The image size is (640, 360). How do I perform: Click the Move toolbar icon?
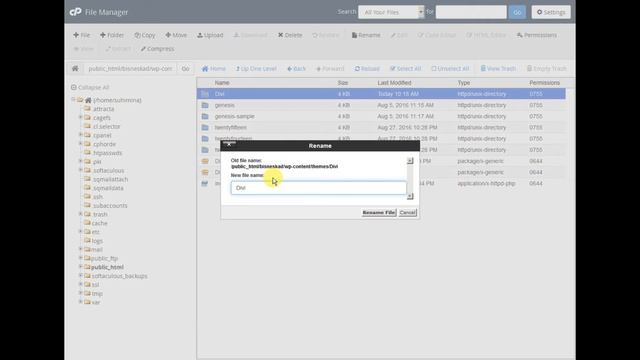(176, 35)
